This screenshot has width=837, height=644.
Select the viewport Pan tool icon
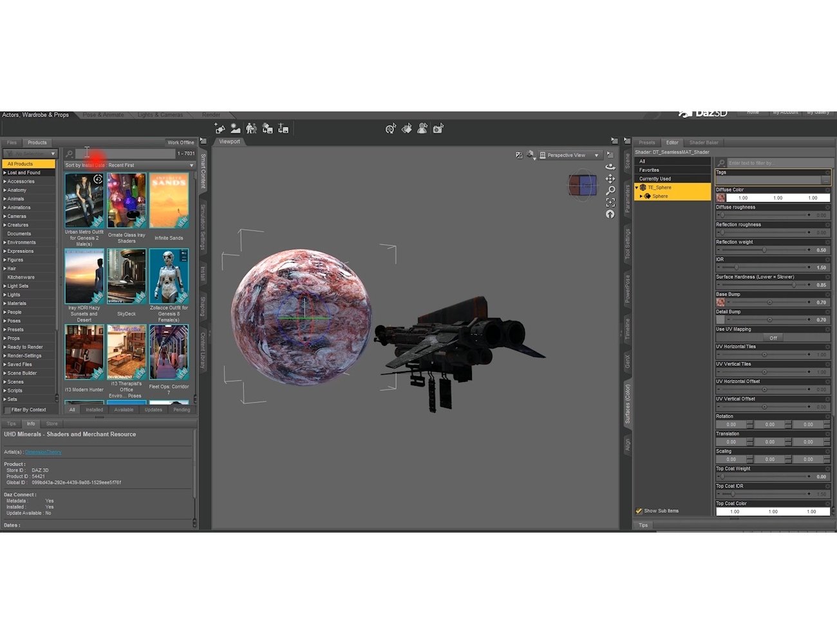610,178
